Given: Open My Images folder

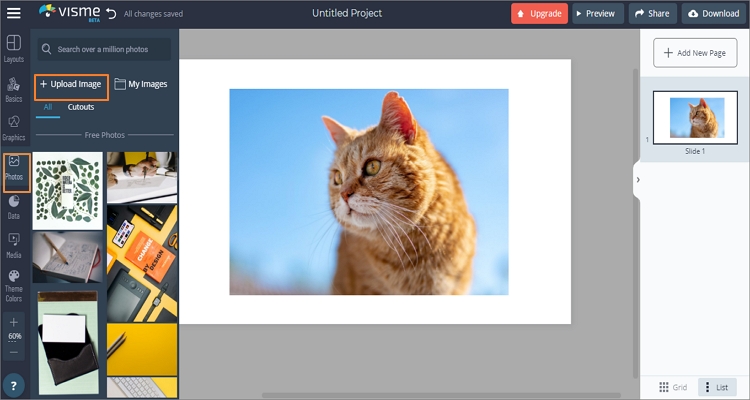Looking at the screenshot, I should click(141, 84).
